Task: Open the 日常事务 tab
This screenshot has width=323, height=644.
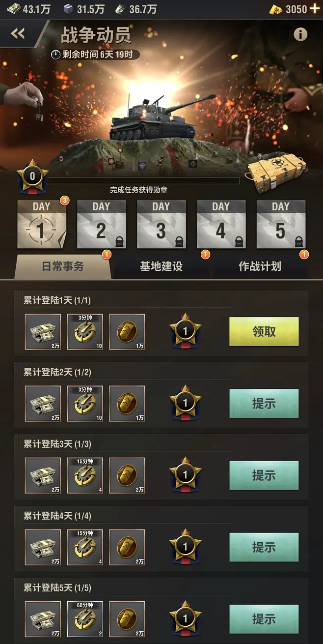Action: [63, 266]
